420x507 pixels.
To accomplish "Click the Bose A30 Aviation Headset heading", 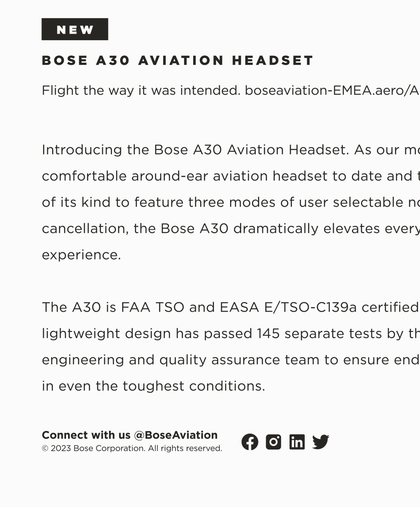I will coord(178,61).
